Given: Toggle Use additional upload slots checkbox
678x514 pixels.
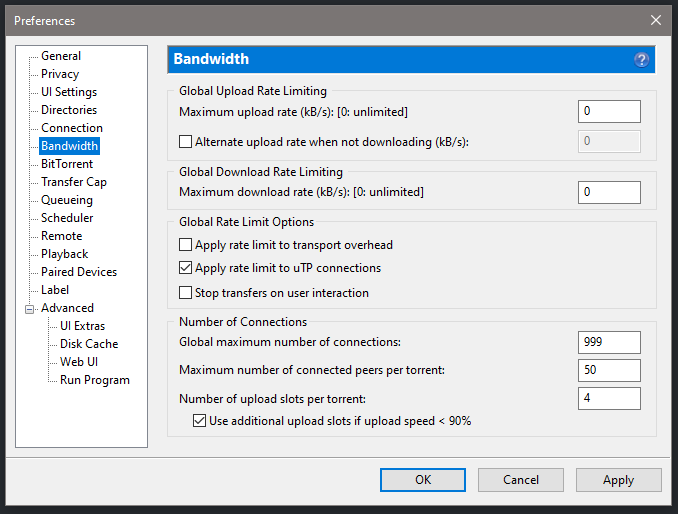Looking at the screenshot, I should coord(199,421).
